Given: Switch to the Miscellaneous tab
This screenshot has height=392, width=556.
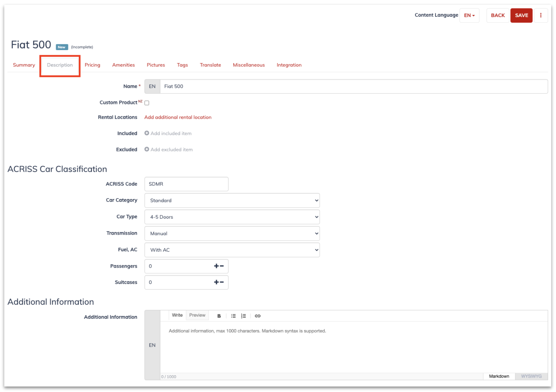Looking at the screenshot, I should 249,65.
